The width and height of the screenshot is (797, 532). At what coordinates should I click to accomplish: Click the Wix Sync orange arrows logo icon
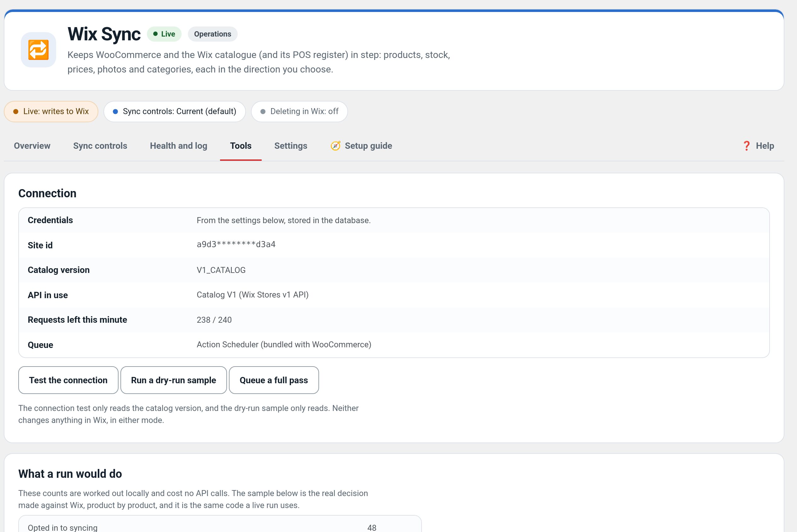(x=38, y=50)
